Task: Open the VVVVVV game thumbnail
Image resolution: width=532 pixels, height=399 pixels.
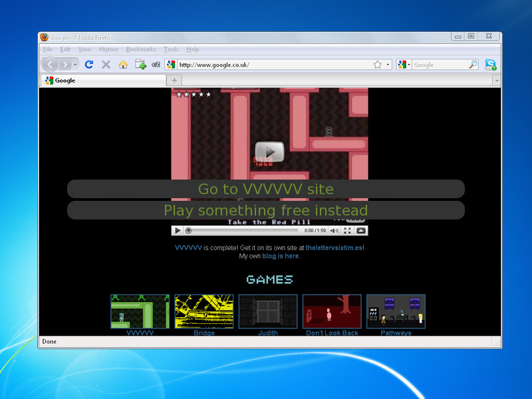Action: coord(140,311)
